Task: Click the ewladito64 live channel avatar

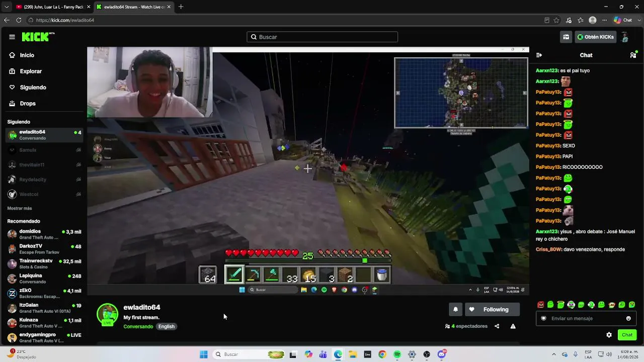Action: (107, 314)
